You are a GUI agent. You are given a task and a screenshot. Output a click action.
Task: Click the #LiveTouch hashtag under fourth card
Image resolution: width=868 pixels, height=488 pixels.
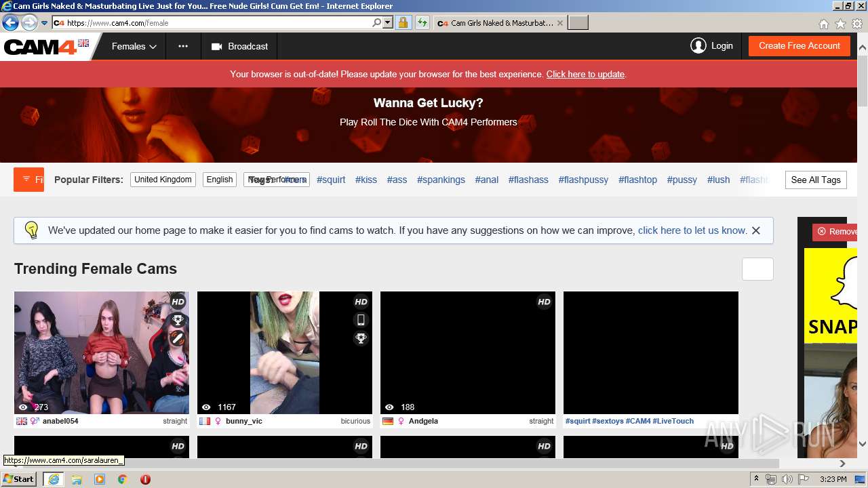click(x=673, y=421)
